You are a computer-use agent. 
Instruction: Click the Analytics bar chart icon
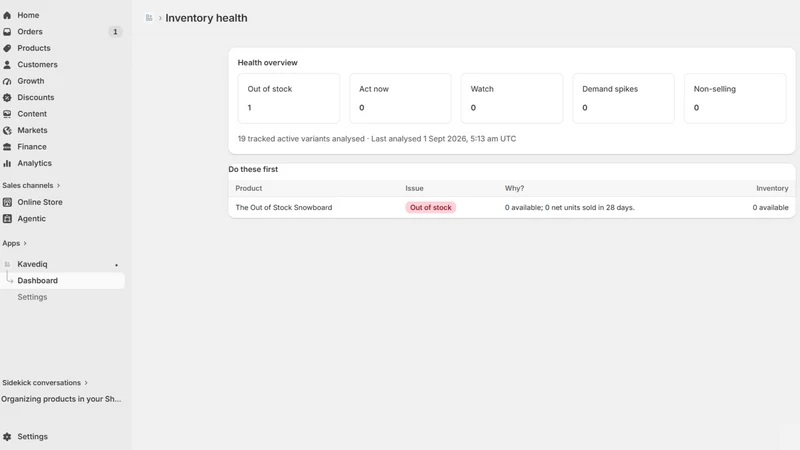[7, 163]
